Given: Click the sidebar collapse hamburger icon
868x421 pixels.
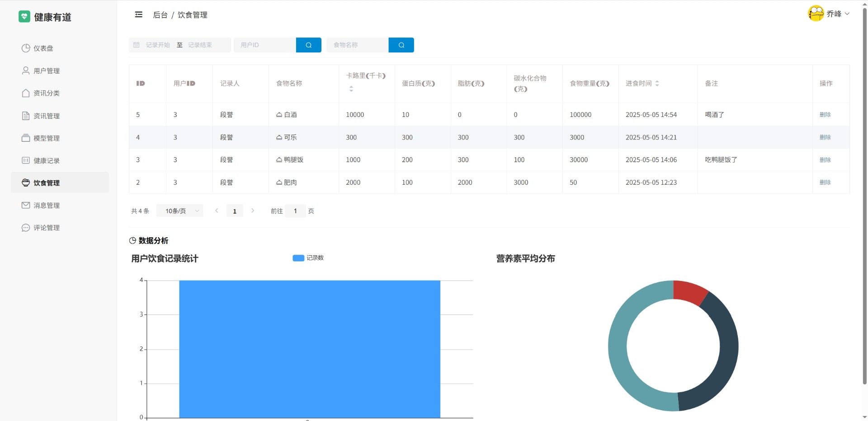Looking at the screenshot, I should (x=139, y=15).
